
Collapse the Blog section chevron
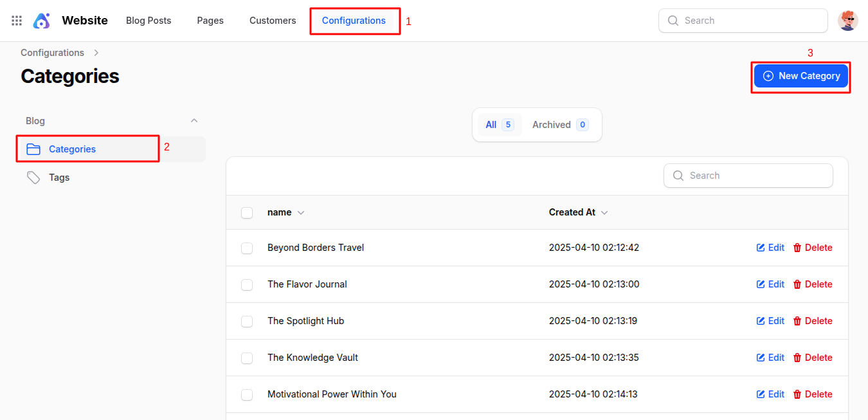pyautogui.click(x=194, y=120)
